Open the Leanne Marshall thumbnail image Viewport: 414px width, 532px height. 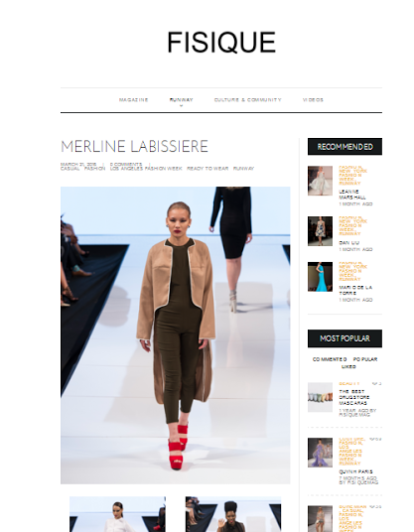[x=320, y=181]
